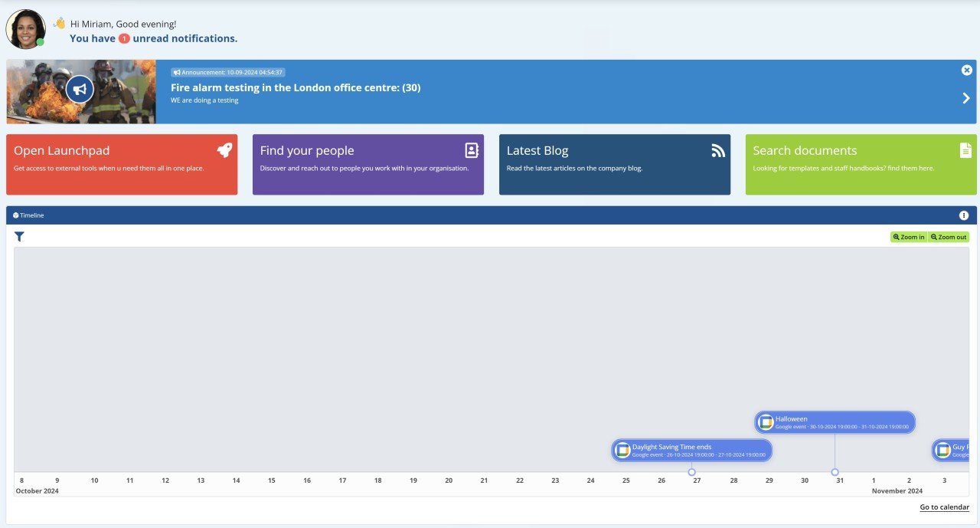Click the Google Calendar icon on the Halloween event

pos(766,421)
